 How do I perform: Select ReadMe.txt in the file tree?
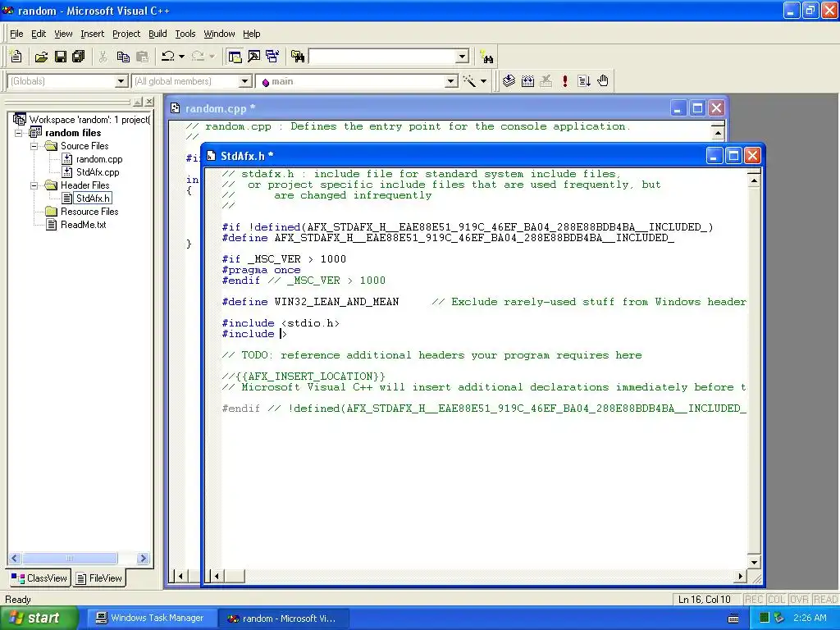[83, 225]
